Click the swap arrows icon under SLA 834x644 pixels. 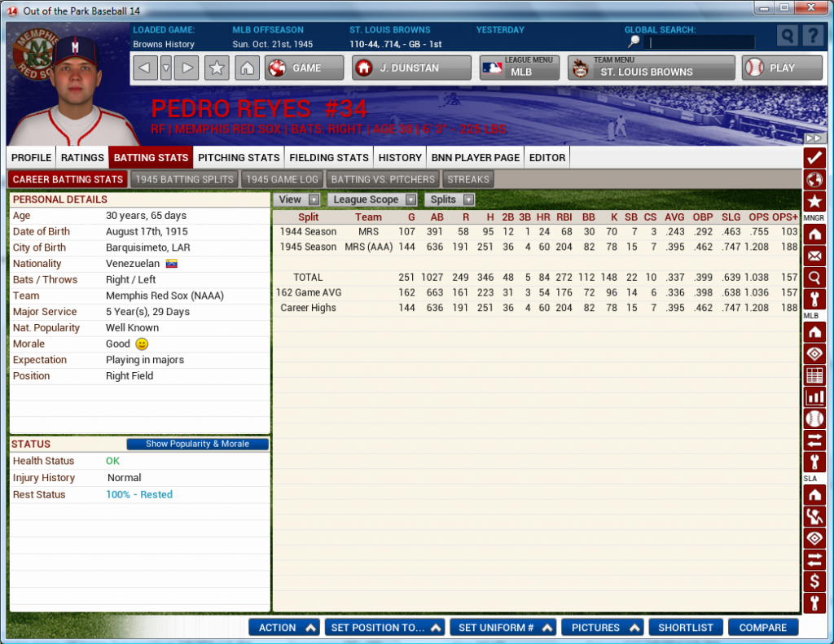pos(814,560)
